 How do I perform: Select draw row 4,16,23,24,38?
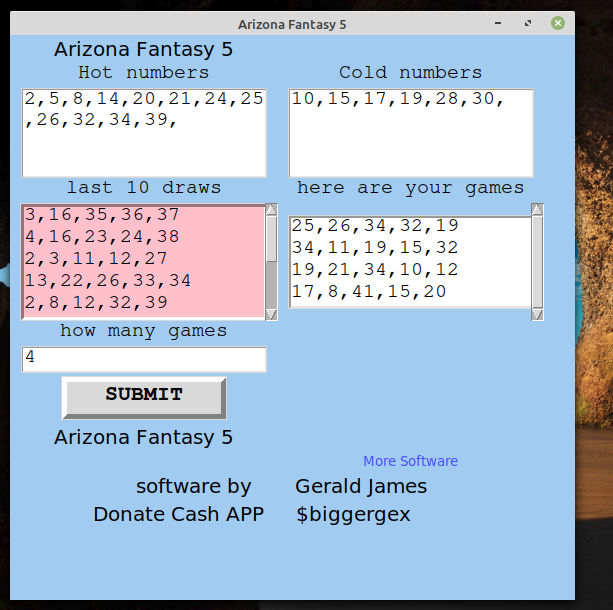102,237
